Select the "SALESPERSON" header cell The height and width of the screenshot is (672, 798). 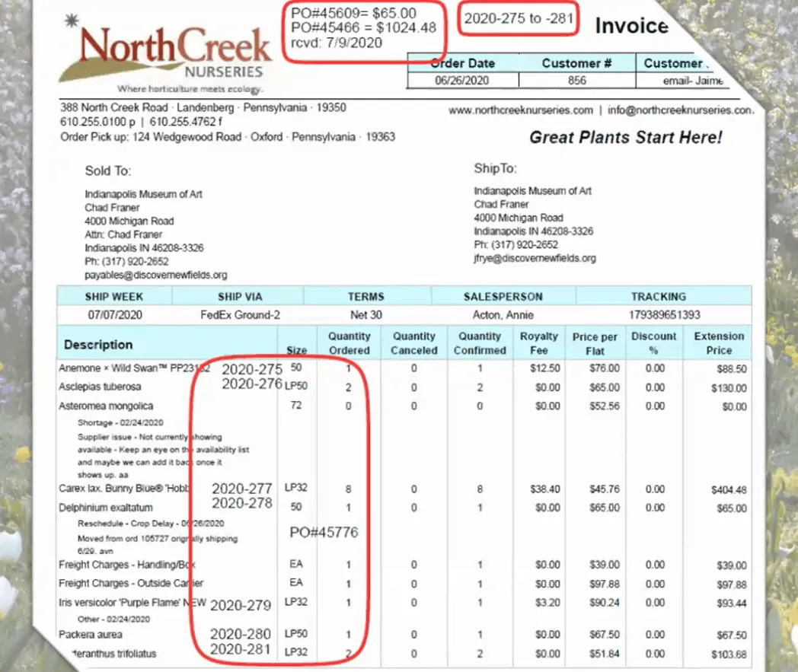coord(503,297)
